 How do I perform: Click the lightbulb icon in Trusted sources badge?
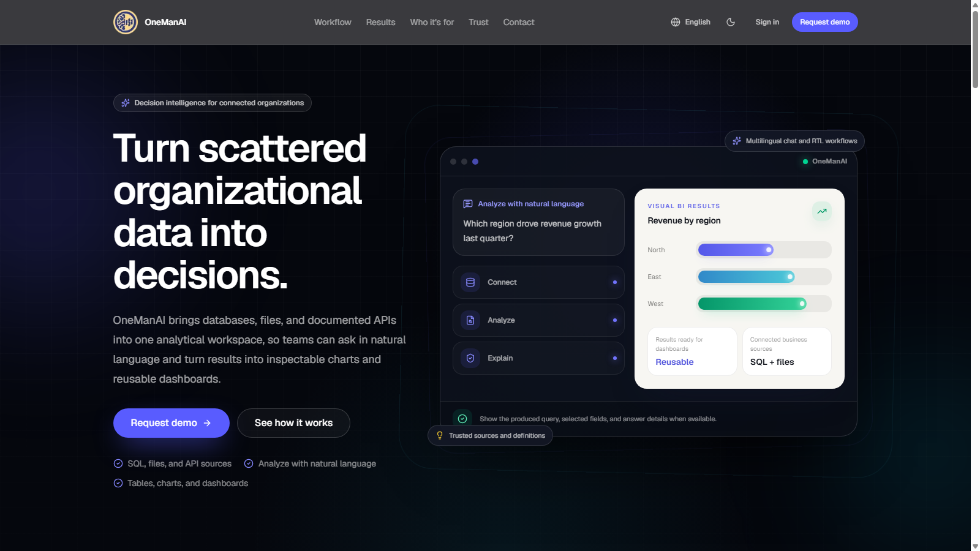point(440,435)
